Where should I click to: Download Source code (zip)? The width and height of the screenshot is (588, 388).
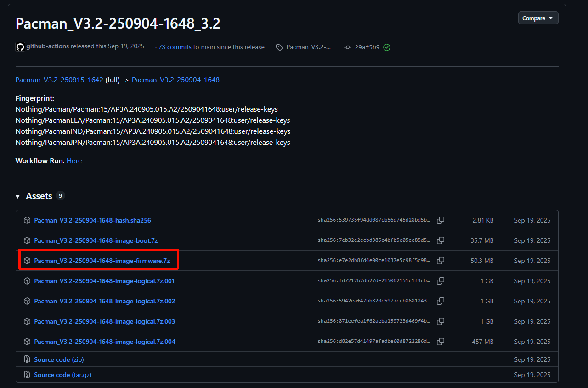click(x=59, y=359)
